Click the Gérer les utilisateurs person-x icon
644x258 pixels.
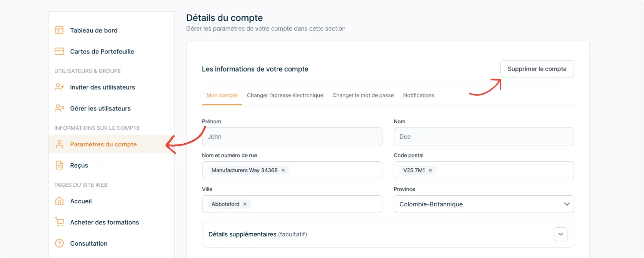pyautogui.click(x=59, y=109)
